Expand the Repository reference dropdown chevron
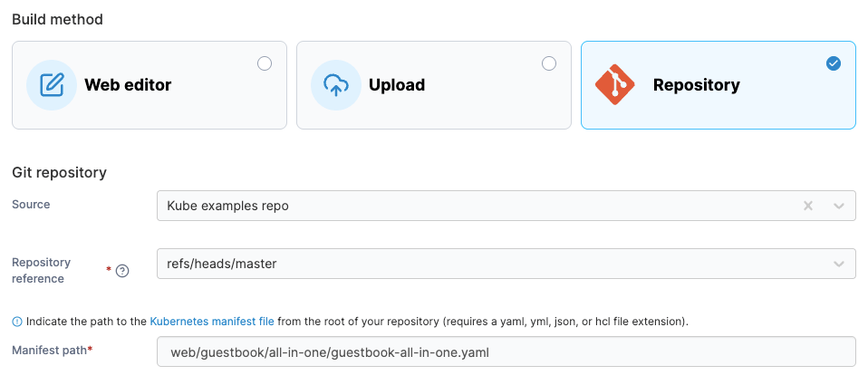Screen dimensions: 868x385 [x=839, y=264]
